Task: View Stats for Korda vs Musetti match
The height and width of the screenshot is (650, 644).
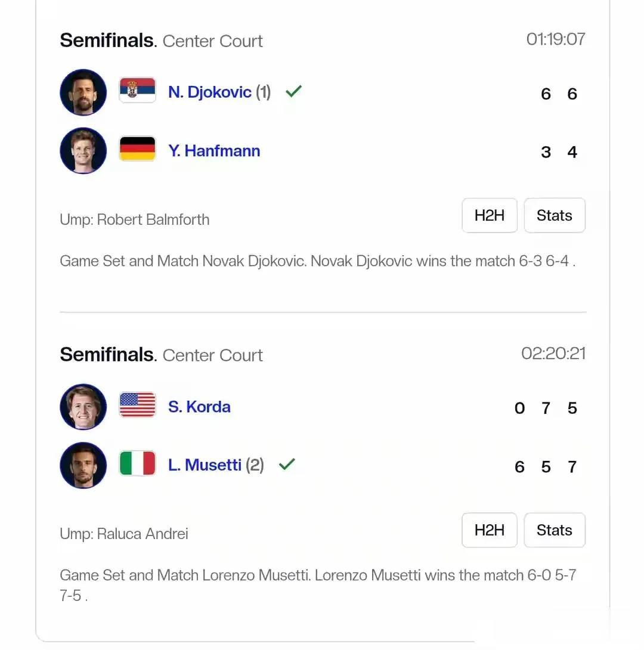Action: coord(554,530)
